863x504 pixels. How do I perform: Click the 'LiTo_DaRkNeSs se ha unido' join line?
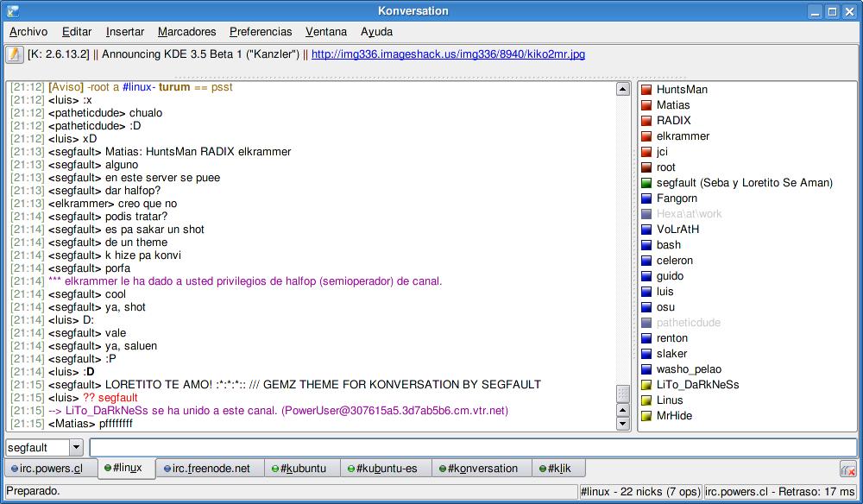tap(260, 411)
